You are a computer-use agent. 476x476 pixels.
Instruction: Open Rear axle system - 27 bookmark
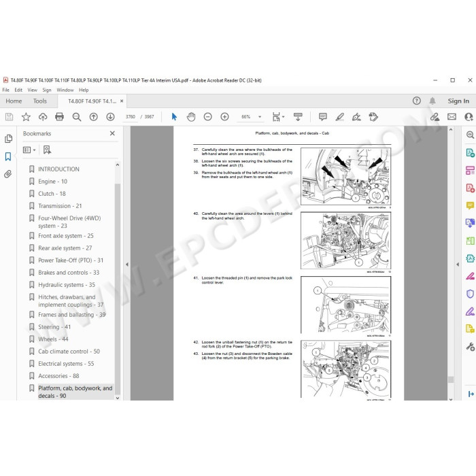(65, 248)
